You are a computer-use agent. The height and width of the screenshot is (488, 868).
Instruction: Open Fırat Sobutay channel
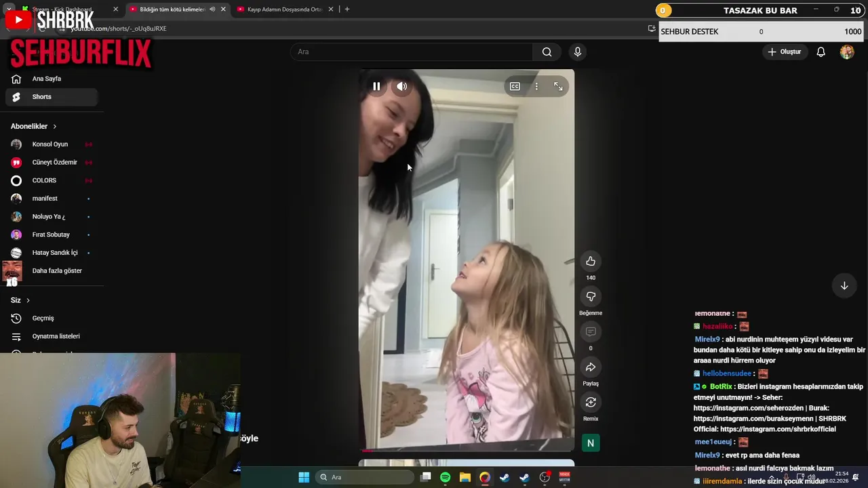click(x=52, y=235)
